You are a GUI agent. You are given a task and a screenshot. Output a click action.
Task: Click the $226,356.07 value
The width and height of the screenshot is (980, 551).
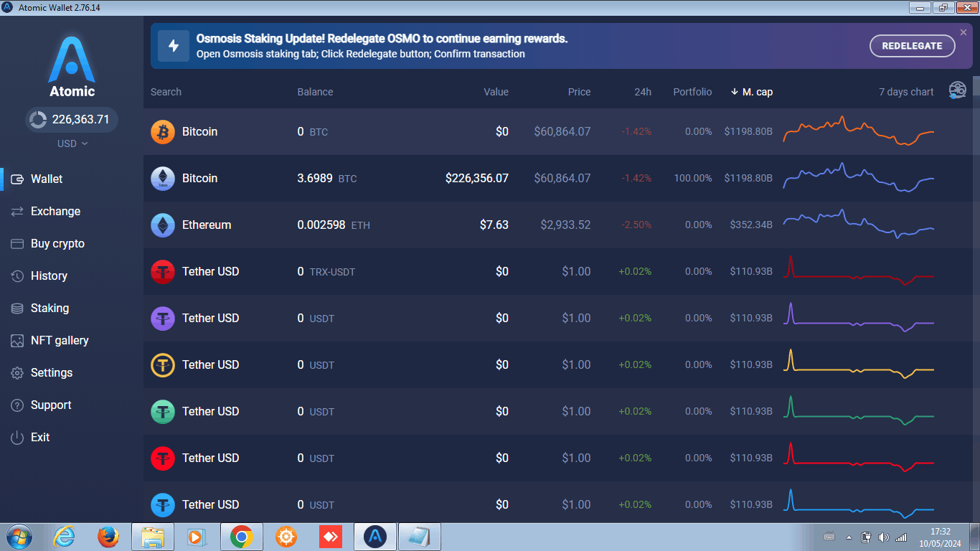point(477,179)
